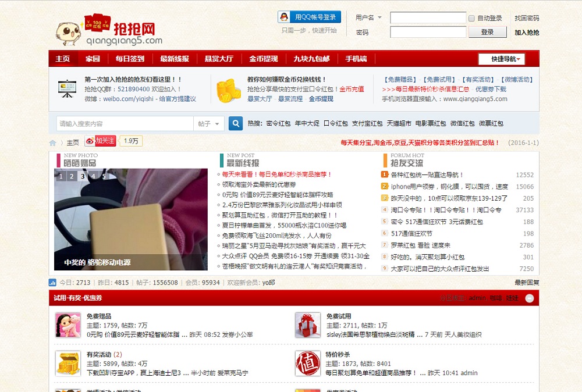Open the 特价秒杀 forum title

point(338,355)
